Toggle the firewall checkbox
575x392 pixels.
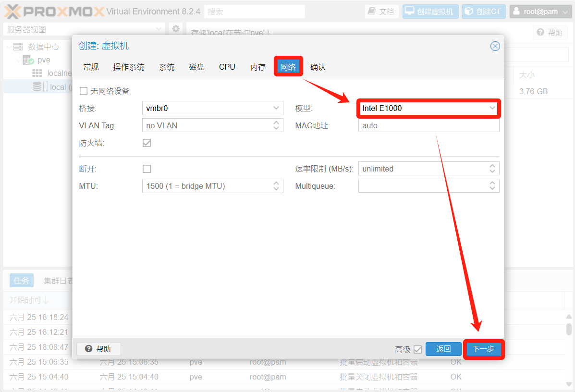coord(147,143)
